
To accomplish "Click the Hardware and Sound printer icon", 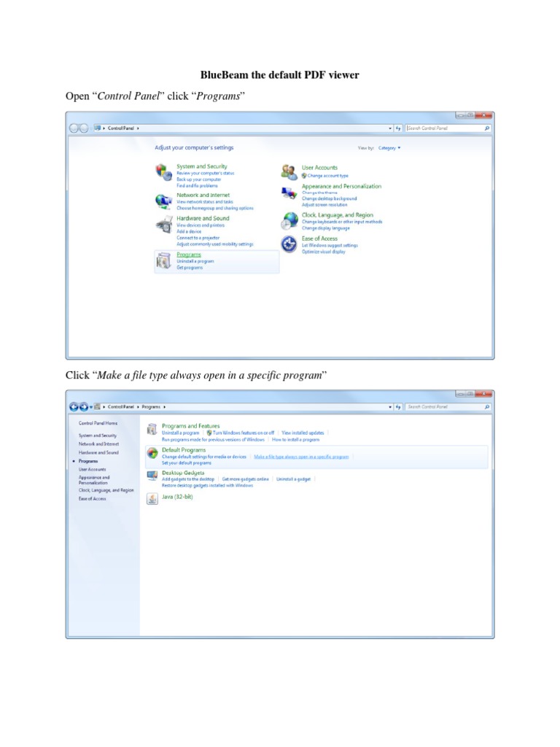I will click(x=164, y=225).
